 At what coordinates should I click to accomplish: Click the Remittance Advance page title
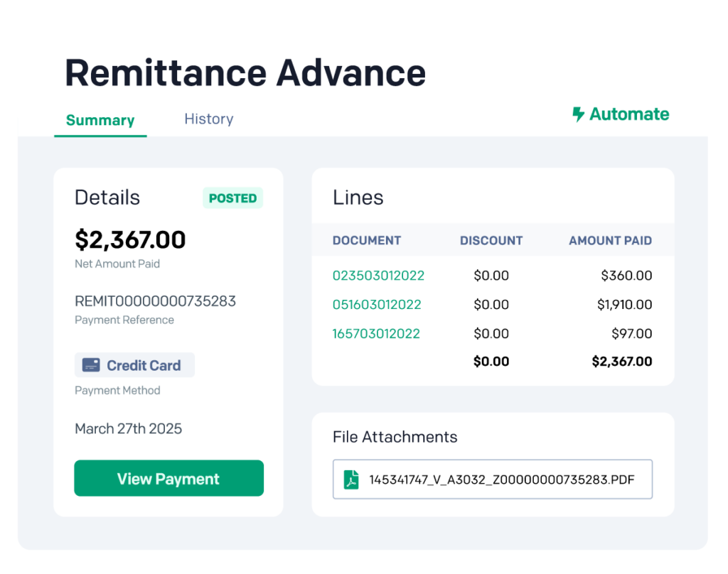point(245,72)
